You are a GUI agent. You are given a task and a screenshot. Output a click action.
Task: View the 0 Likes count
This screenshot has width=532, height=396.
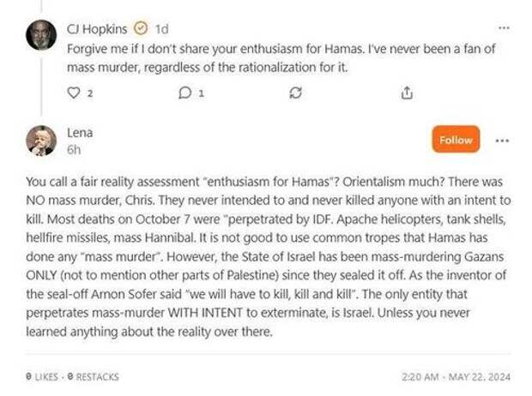[x=42, y=376]
